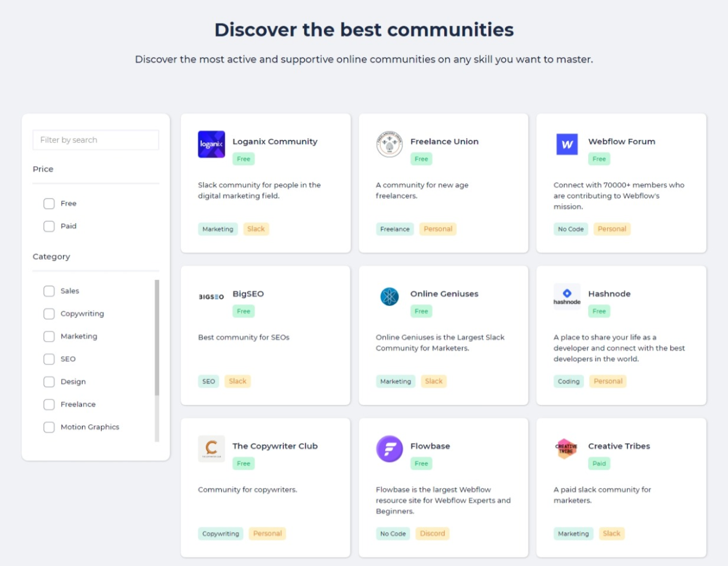Open the Freelance Union title link

[444, 142]
